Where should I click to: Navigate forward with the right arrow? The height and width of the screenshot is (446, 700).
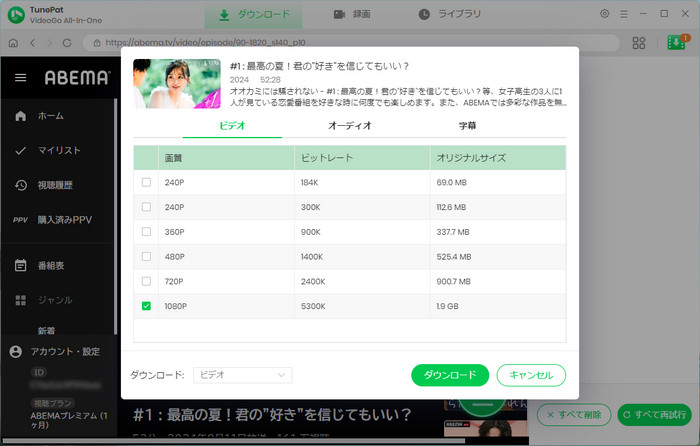pos(49,43)
